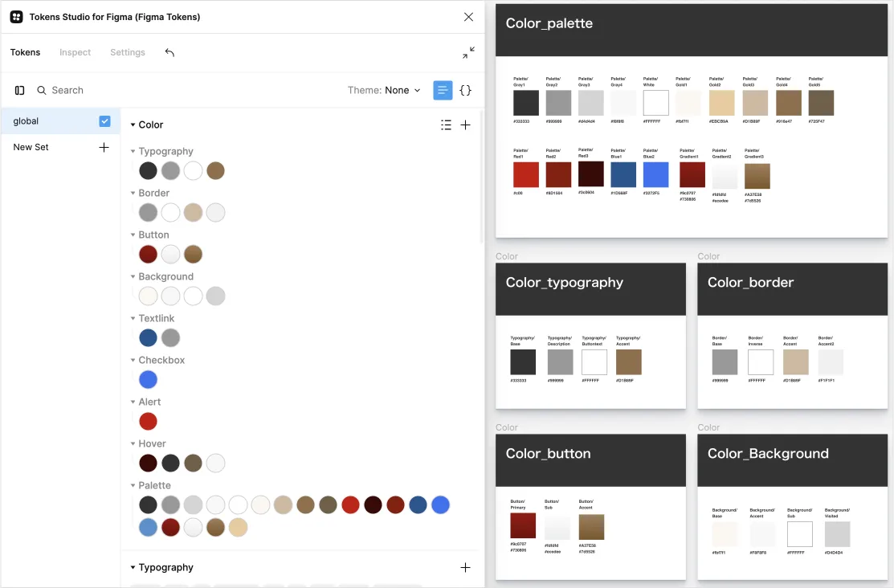Add a new Color token with plus
894x588 pixels.
point(465,125)
